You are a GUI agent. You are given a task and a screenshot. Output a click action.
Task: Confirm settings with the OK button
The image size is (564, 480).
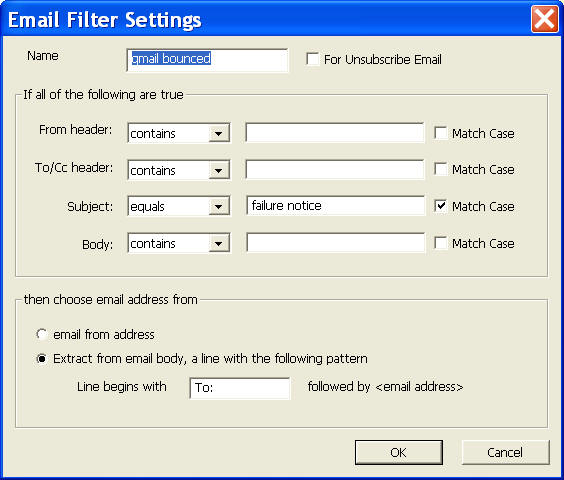click(x=399, y=452)
